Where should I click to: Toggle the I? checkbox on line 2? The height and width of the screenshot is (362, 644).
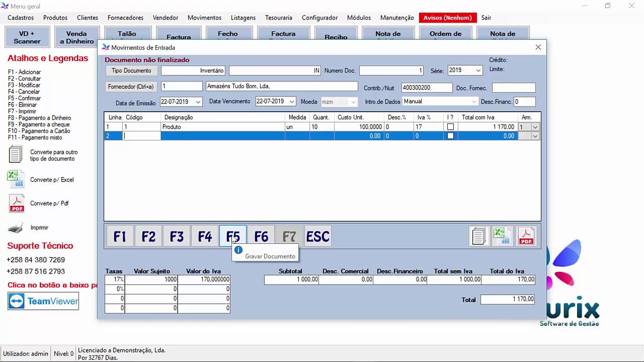click(450, 136)
